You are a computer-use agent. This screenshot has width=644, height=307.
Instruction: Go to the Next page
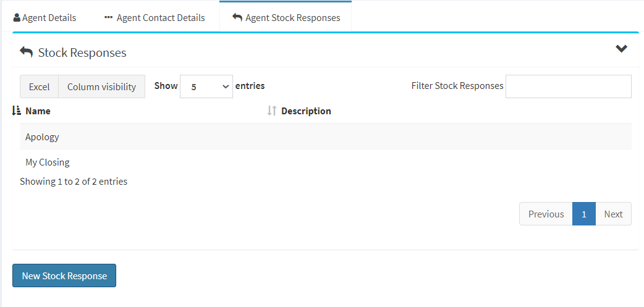point(613,214)
